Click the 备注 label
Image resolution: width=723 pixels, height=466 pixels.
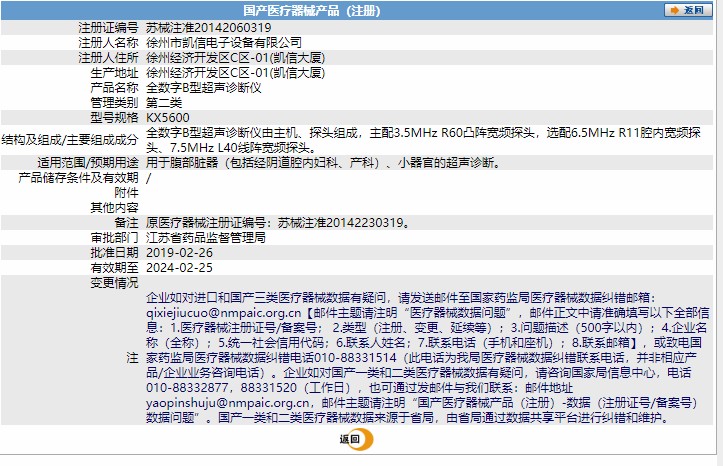click(x=126, y=223)
